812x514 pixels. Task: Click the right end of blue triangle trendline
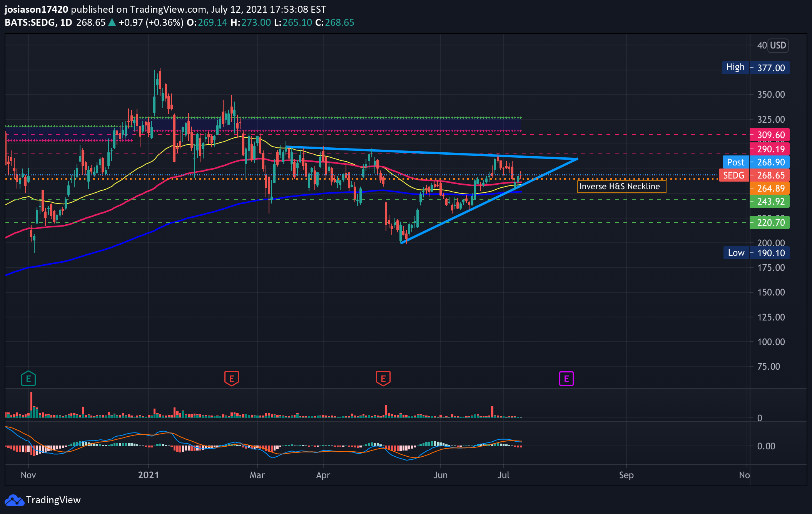tap(577, 159)
